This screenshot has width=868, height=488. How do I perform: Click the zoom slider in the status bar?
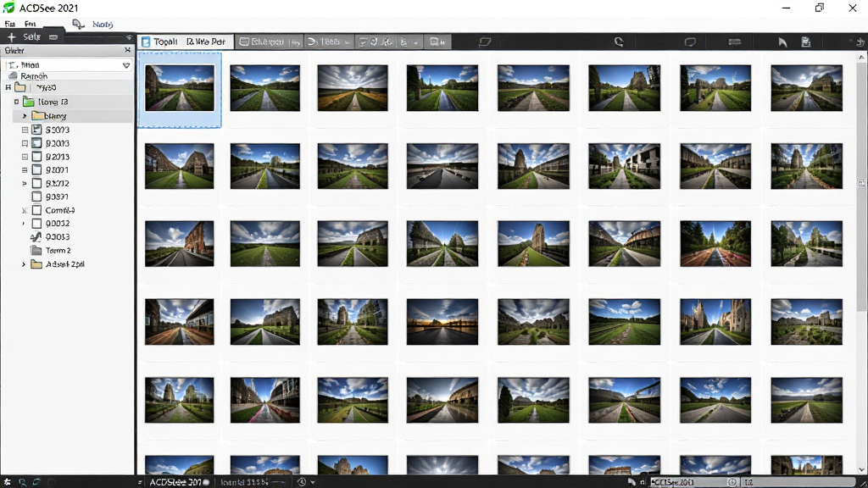coord(279,482)
